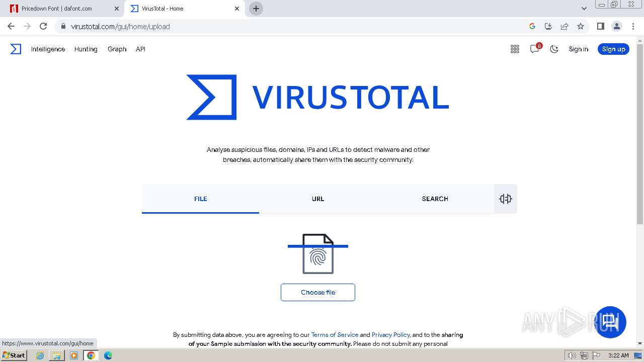Click the show desktop button
644x362 pixels.
[638, 355]
